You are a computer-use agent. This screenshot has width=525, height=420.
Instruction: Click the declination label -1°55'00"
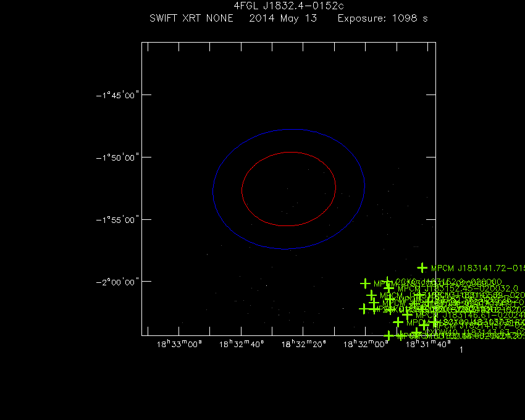point(117,220)
